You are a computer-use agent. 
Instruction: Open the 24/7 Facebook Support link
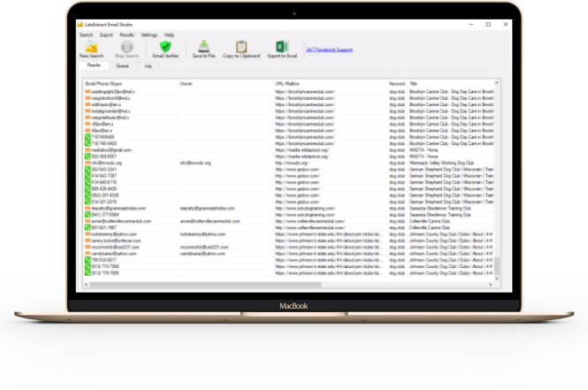coord(329,50)
